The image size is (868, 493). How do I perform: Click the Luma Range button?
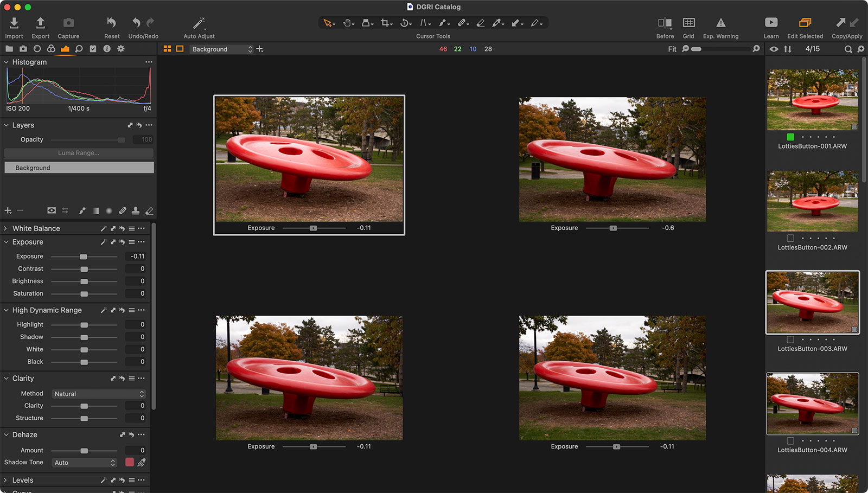point(79,153)
